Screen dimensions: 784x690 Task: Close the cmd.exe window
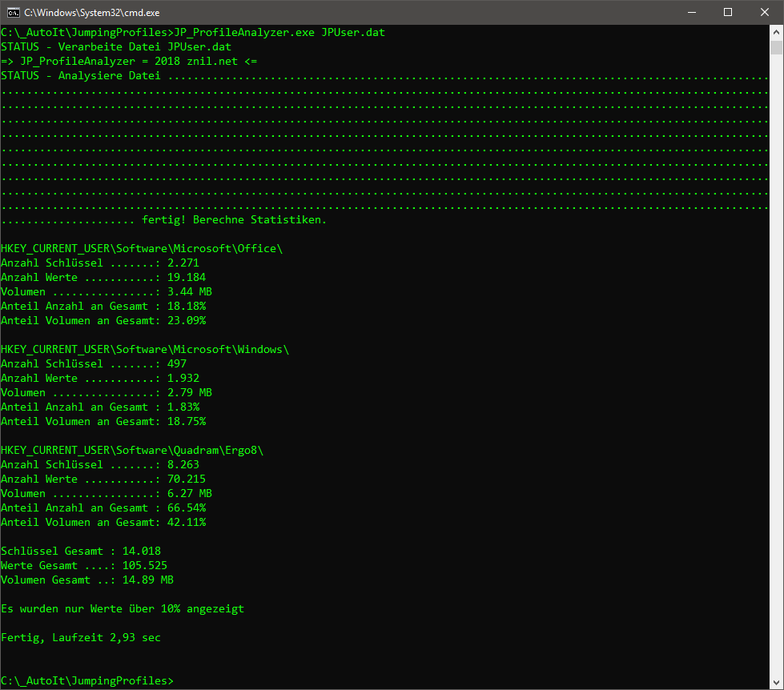click(764, 12)
